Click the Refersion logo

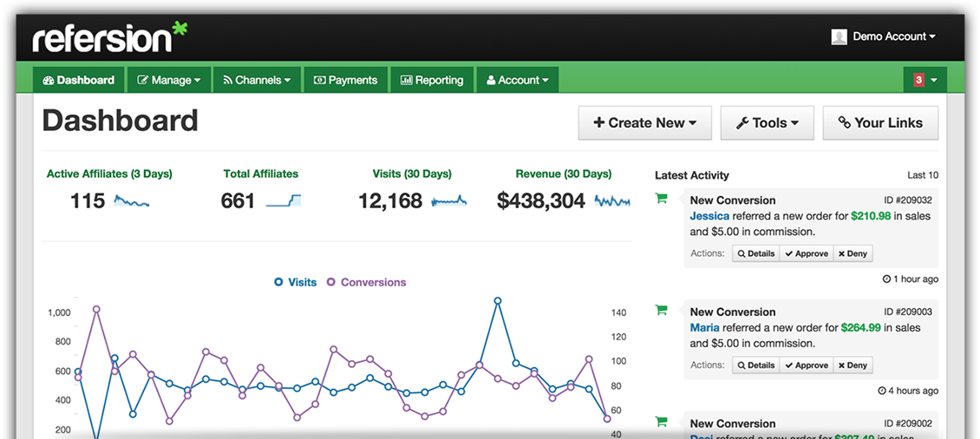click(x=109, y=37)
